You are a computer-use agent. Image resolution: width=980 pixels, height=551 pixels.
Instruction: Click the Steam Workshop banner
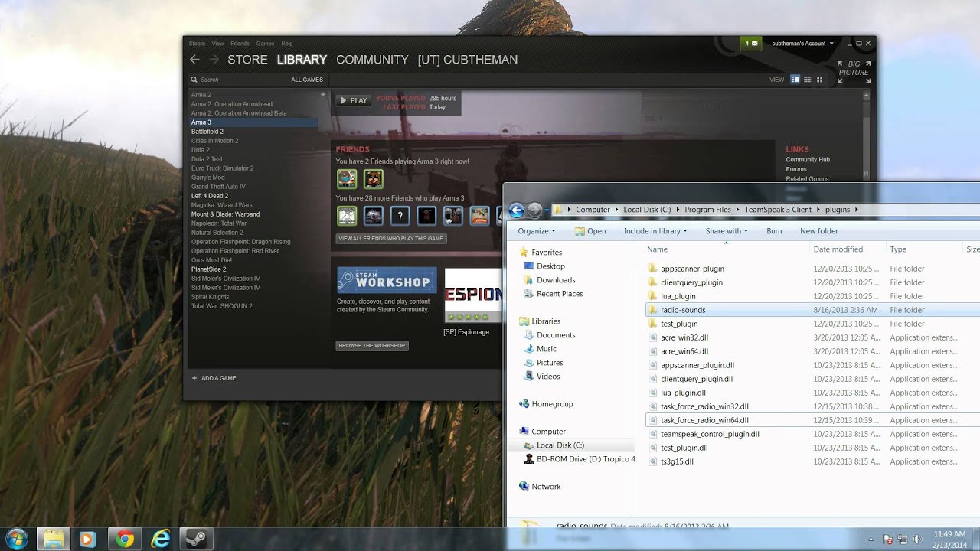point(387,280)
